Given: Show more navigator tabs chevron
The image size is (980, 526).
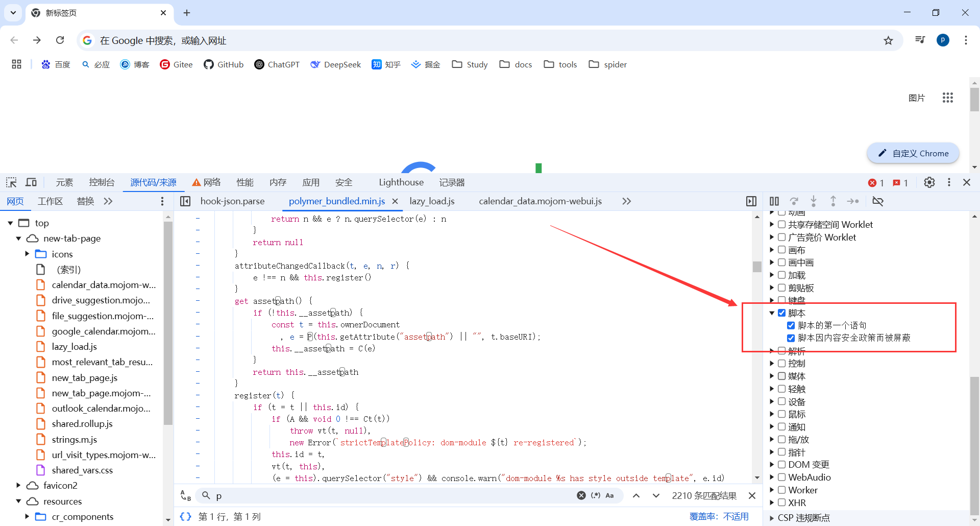Looking at the screenshot, I should [108, 201].
